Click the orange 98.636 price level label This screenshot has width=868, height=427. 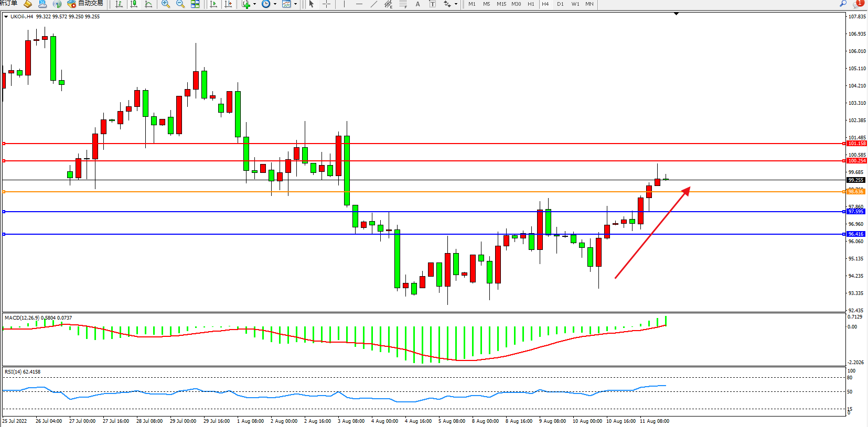pyautogui.click(x=855, y=192)
